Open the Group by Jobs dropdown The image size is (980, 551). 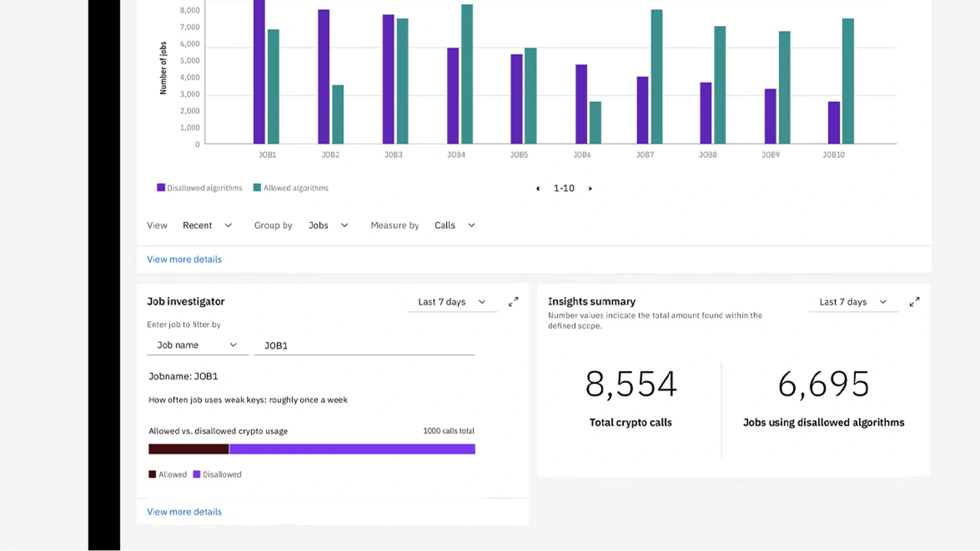pos(328,226)
